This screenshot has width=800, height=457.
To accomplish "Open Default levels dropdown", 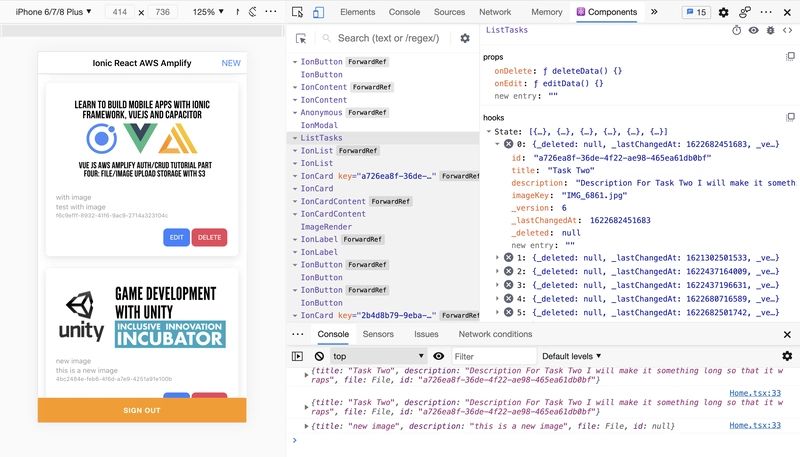I will click(571, 356).
